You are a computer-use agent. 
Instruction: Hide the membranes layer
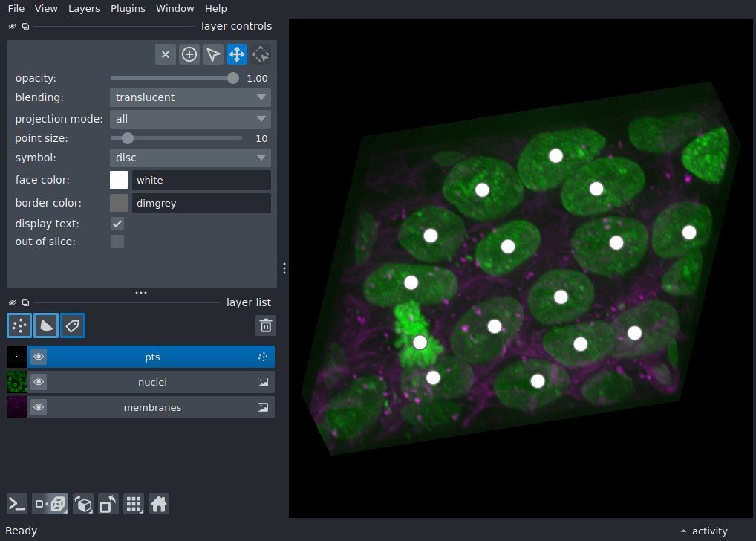(39, 407)
